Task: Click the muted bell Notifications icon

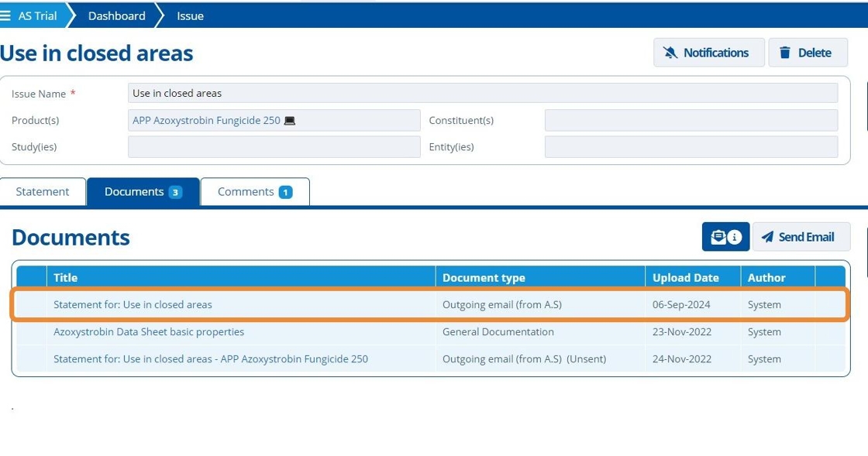Action: click(670, 53)
